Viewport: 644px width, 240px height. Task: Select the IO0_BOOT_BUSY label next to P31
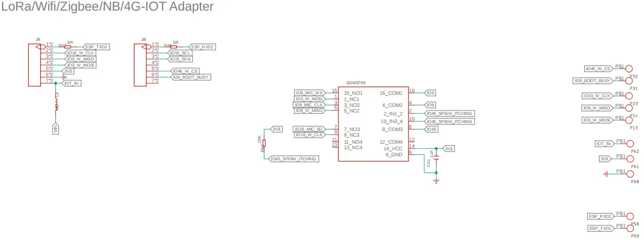click(593, 81)
